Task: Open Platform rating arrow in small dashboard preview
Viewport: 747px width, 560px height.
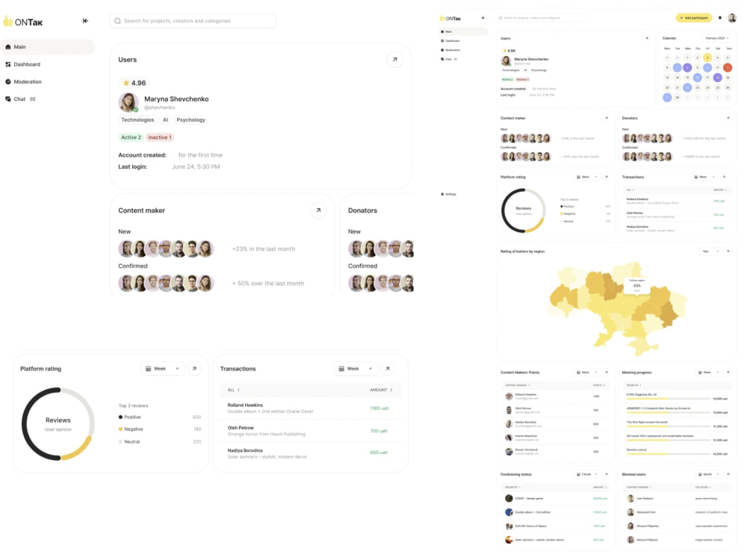Action: point(607,177)
